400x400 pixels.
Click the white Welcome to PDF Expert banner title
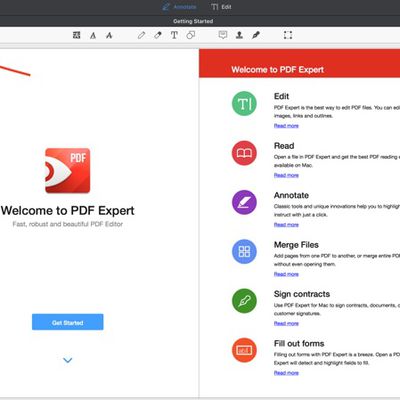click(278, 70)
